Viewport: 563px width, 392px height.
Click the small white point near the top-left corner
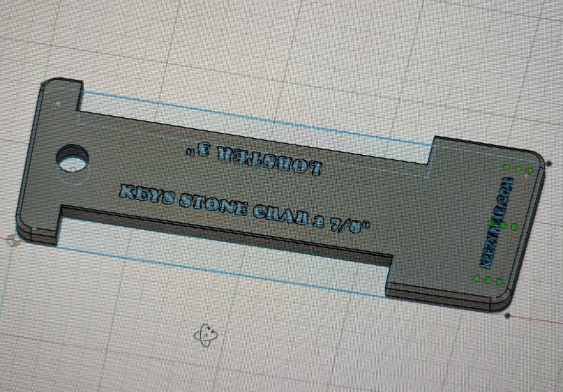click(x=58, y=104)
